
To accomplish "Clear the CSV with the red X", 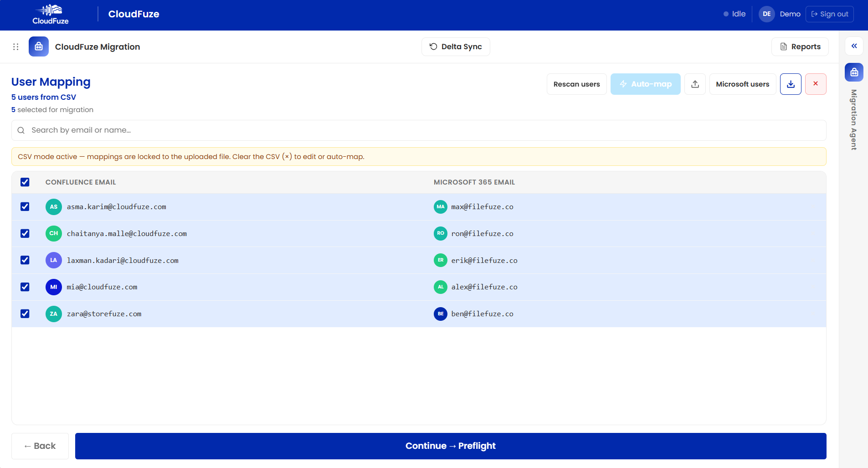I will pyautogui.click(x=816, y=84).
